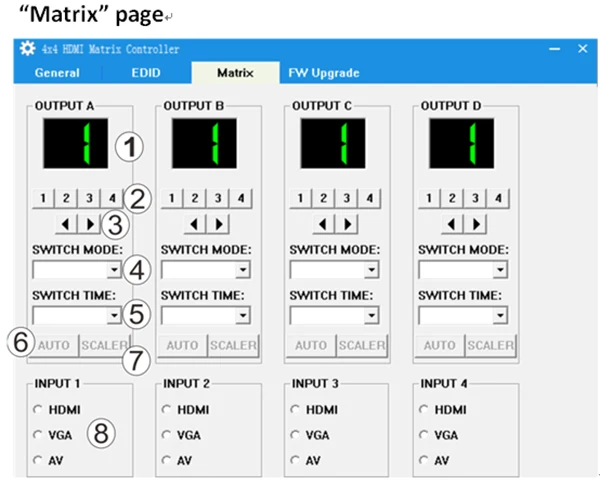Click previous-input arrow for Output D
Screen dimensions: 600x485
(x=452, y=224)
